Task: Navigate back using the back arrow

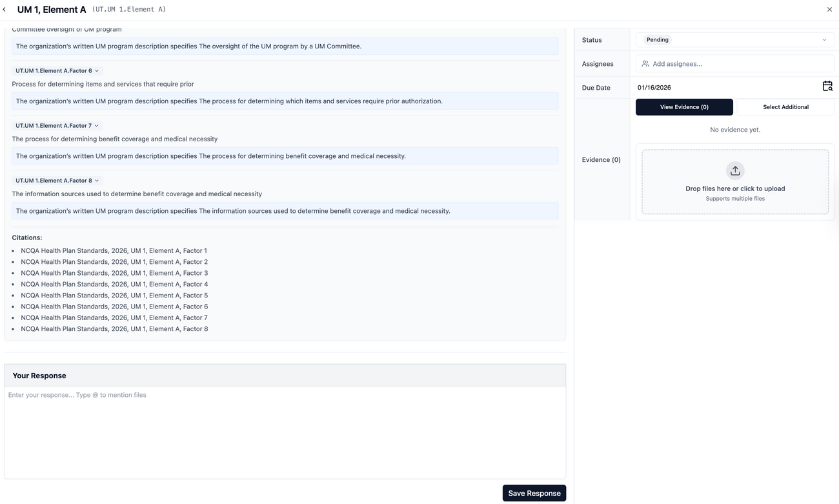Action: coord(5,9)
